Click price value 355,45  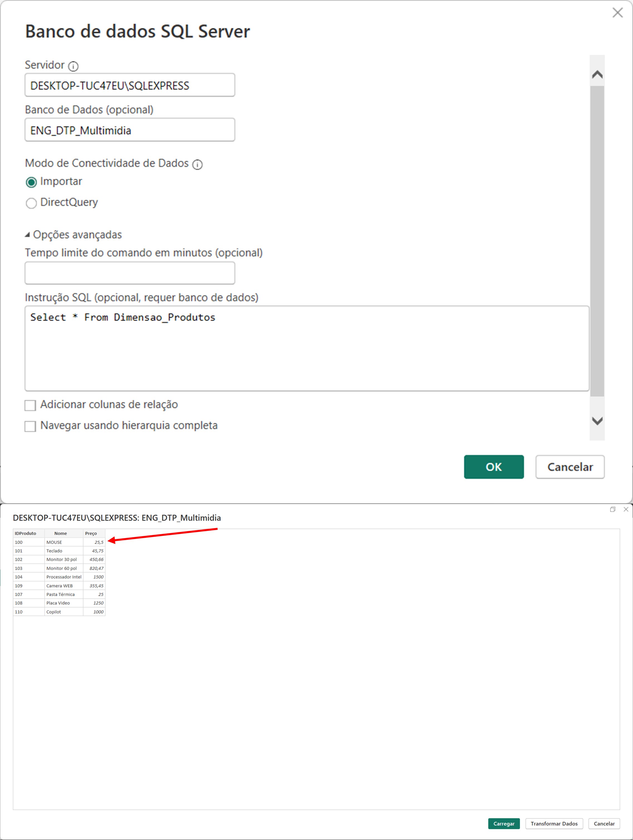94,585
